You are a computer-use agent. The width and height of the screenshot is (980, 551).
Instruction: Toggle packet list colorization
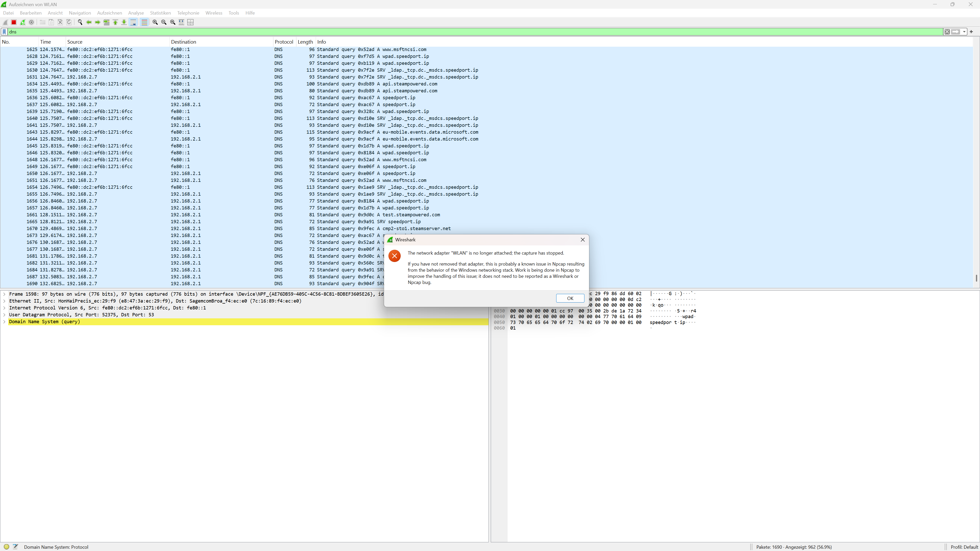pos(144,22)
